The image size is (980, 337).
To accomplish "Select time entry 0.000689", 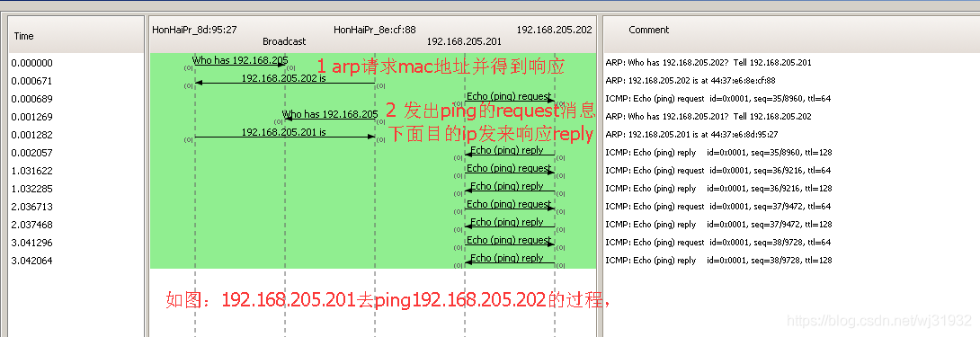I will click(31, 99).
